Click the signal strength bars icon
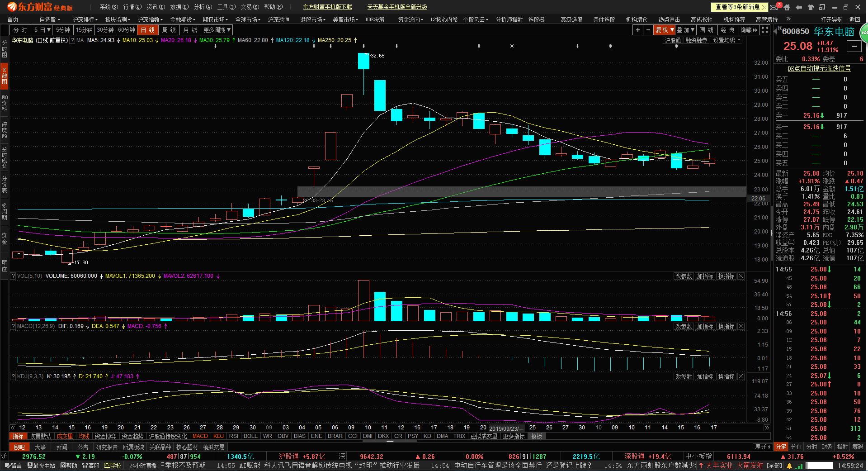This screenshot has height=471, width=868. (799, 466)
